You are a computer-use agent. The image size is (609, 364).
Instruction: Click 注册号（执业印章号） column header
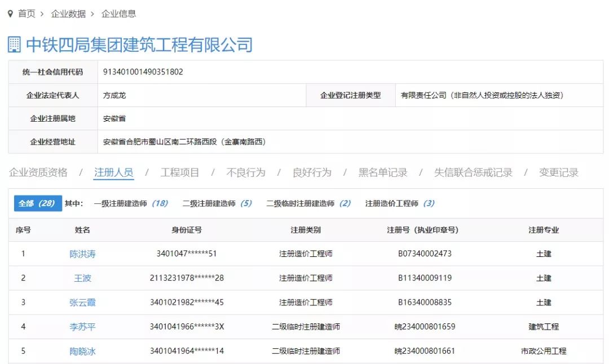[x=422, y=230]
